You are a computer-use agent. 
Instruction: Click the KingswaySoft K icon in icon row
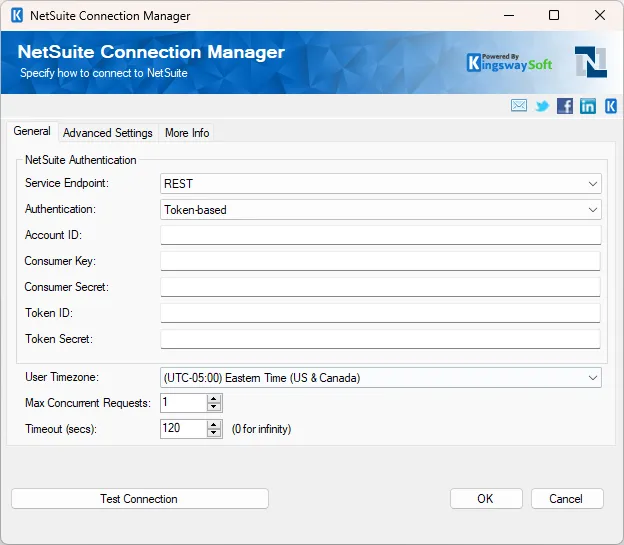[x=610, y=106]
